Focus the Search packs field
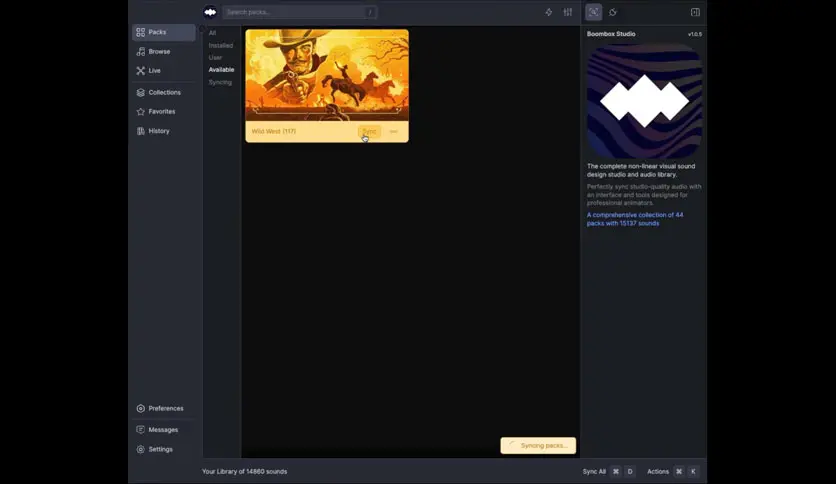Screen dimensions: 836x484 tap(300, 12)
